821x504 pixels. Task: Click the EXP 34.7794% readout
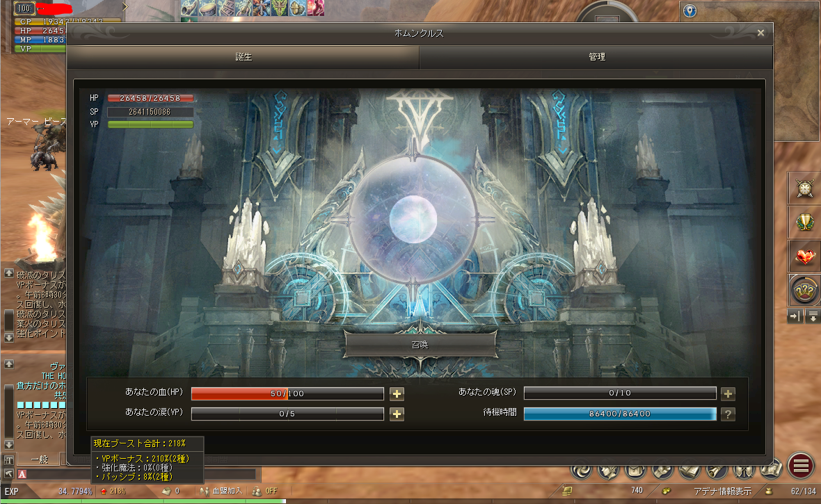pyautogui.click(x=75, y=491)
